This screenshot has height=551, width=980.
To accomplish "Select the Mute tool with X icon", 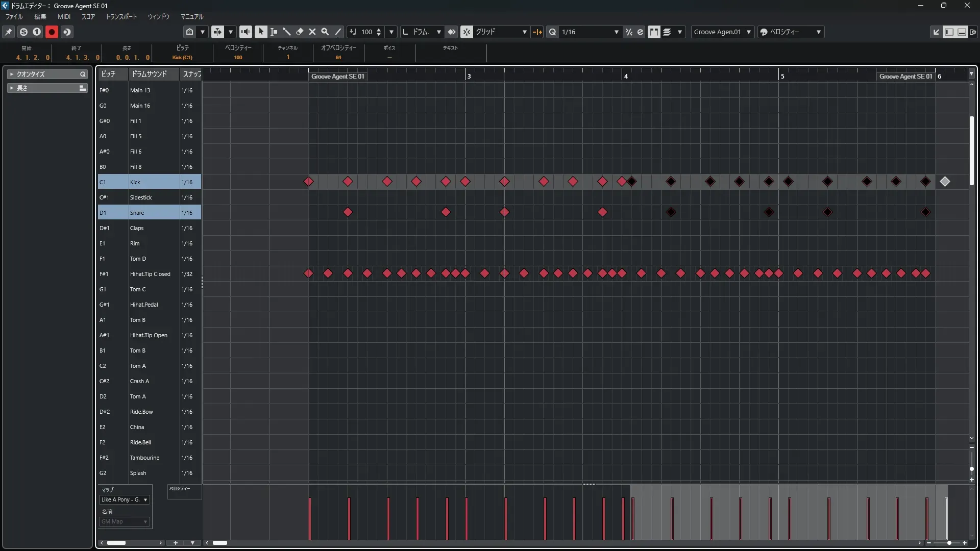I will [x=312, y=32].
